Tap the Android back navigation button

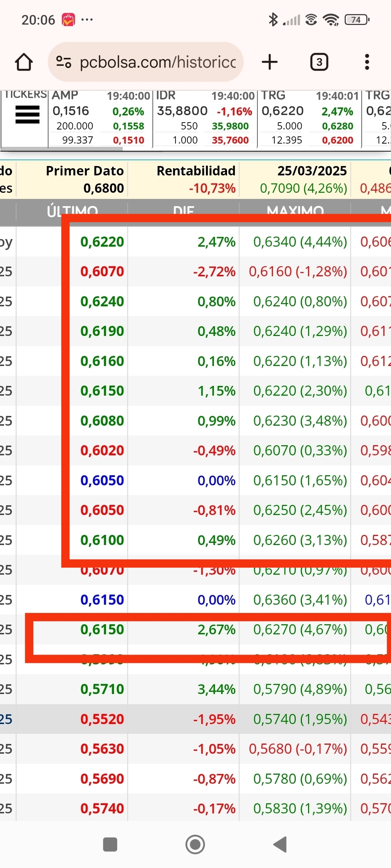(x=280, y=844)
